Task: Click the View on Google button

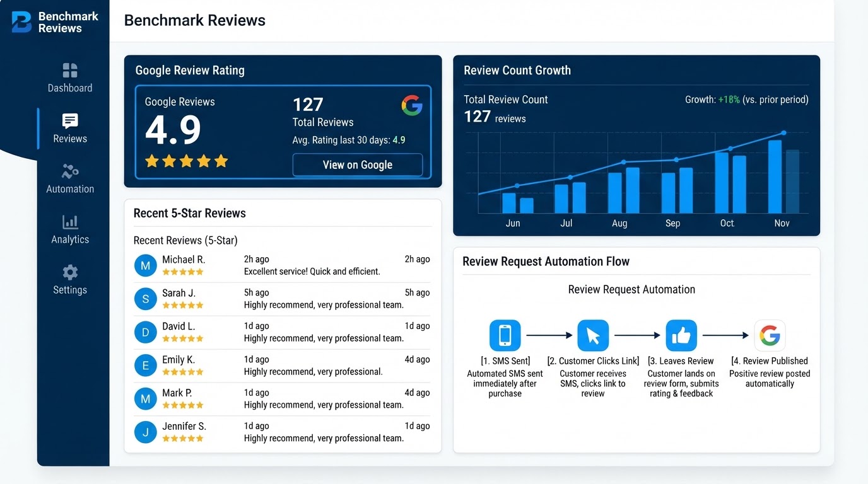Action: 358,165
